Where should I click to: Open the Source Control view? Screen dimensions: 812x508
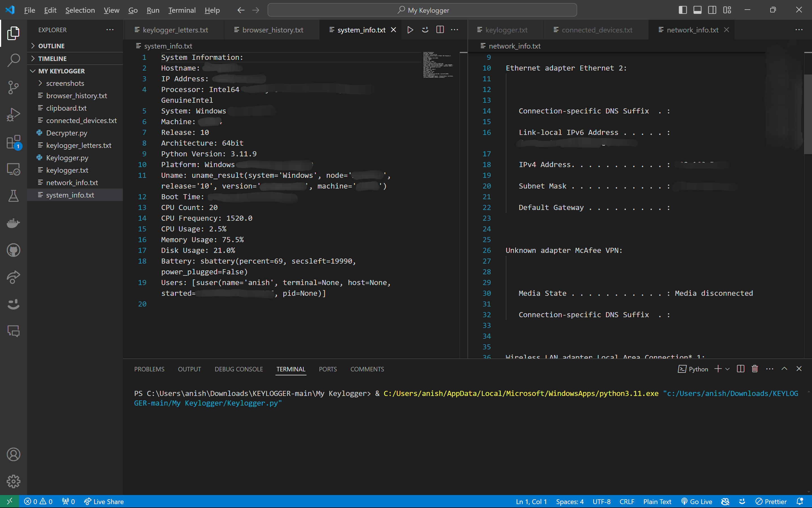(x=14, y=87)
